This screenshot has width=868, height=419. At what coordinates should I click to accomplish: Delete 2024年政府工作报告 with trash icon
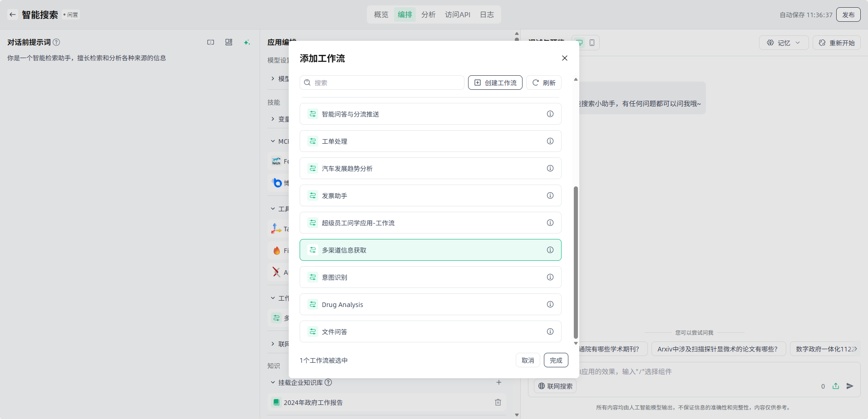point(498,402)
